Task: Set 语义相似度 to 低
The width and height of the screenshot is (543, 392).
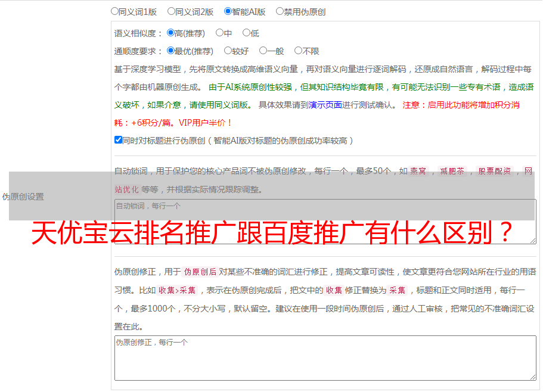Action: tap(246, 33)
